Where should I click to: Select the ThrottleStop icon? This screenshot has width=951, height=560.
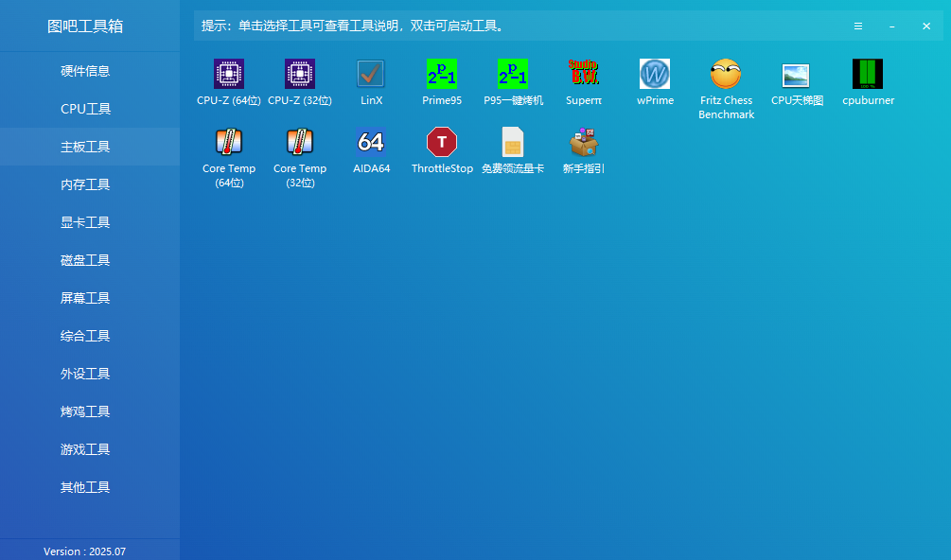tap(442, 142)
